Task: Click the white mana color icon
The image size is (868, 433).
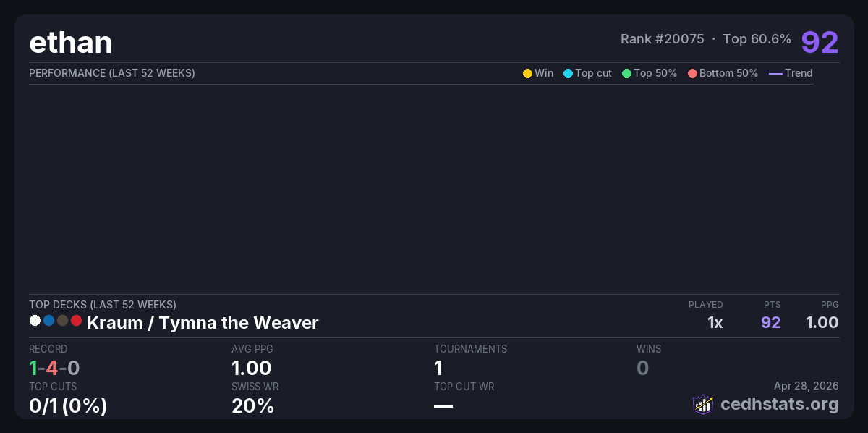Action: [35, 320]
